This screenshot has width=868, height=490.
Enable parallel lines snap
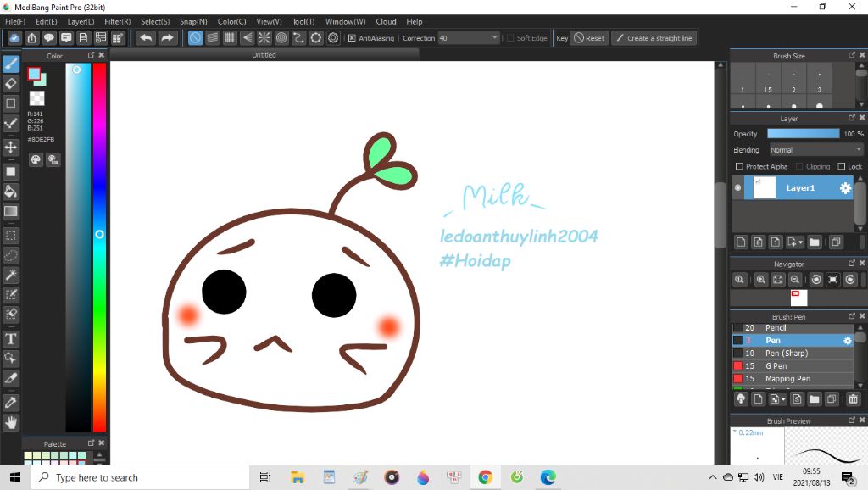(x=213, y=37)
